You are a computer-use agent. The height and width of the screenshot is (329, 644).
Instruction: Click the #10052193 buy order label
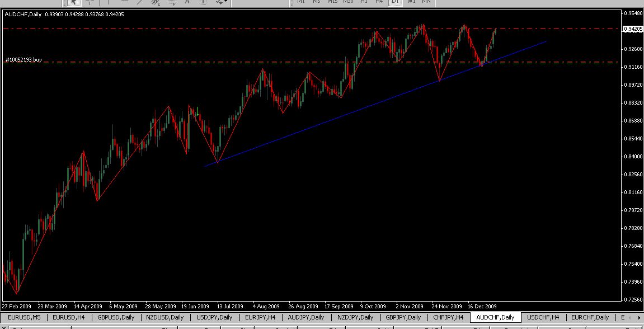pos(23,59)
